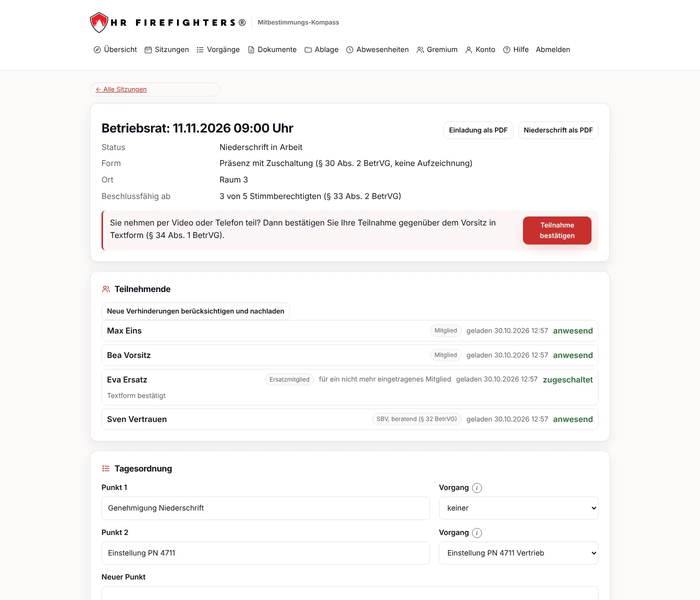Click the compass icon beside Übersicht

click(x=97, y=50)
